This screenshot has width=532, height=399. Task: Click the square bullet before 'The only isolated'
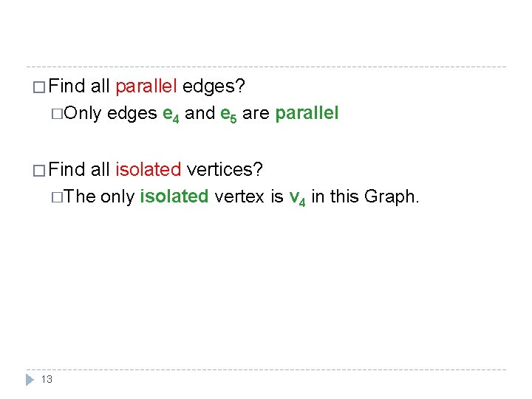tap(57, 197)
